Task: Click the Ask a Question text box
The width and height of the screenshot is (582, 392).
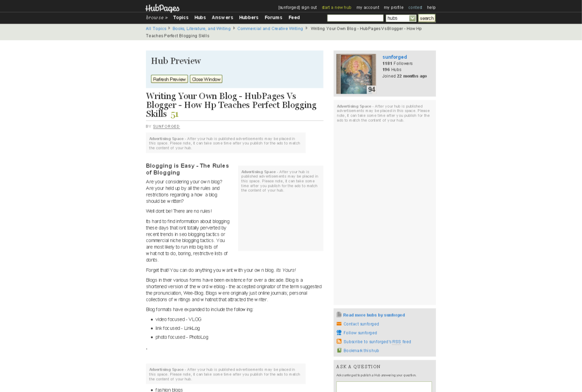Action: pyautogui.click(x=384, y=387)
